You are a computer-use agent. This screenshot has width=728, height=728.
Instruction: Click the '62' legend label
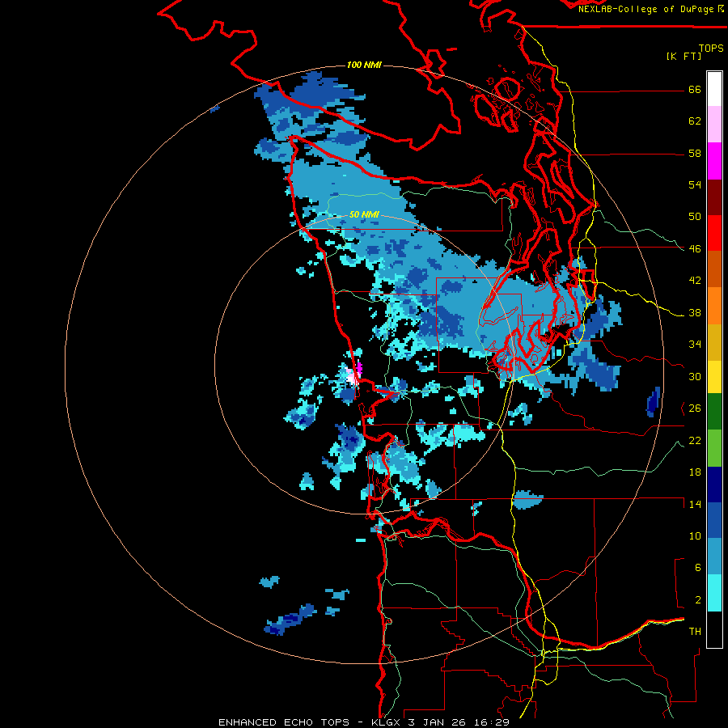(695, 121)
